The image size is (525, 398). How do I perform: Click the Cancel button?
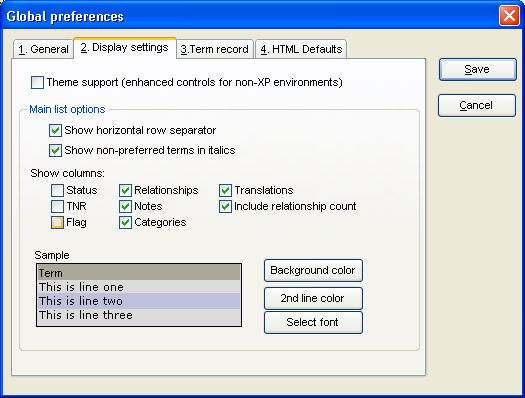[477, 105]
